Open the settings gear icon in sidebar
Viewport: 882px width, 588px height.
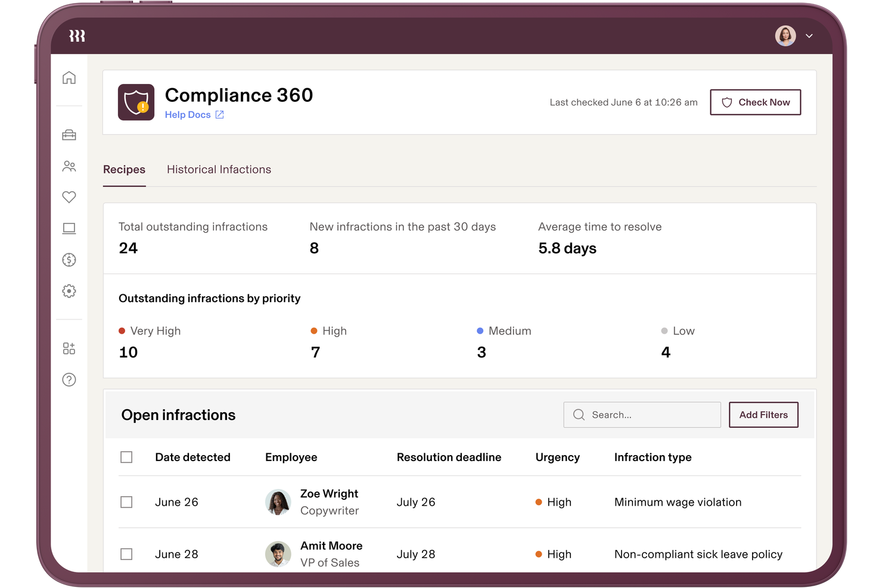(69, 291)
